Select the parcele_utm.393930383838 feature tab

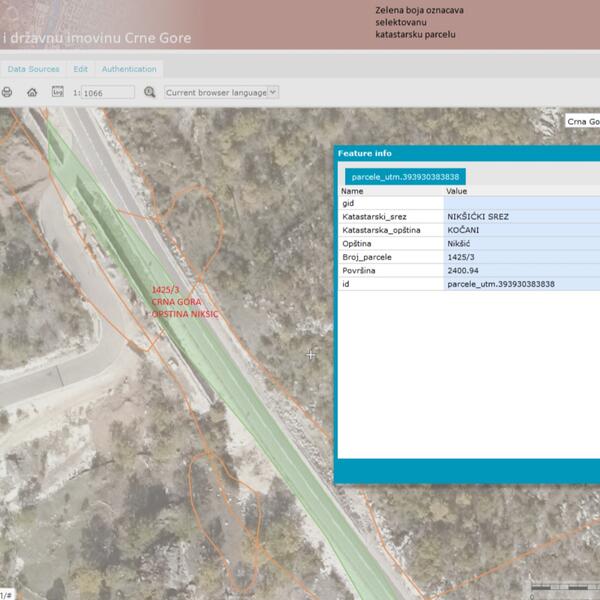tap(405, 176)
